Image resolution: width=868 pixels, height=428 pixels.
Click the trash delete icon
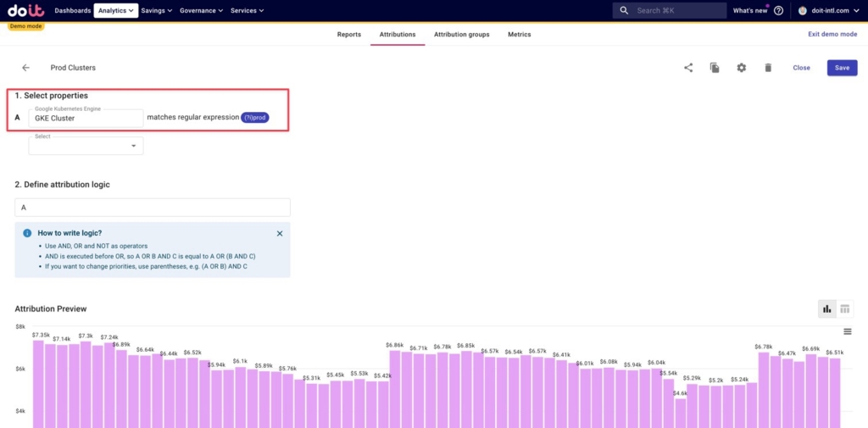768,68
